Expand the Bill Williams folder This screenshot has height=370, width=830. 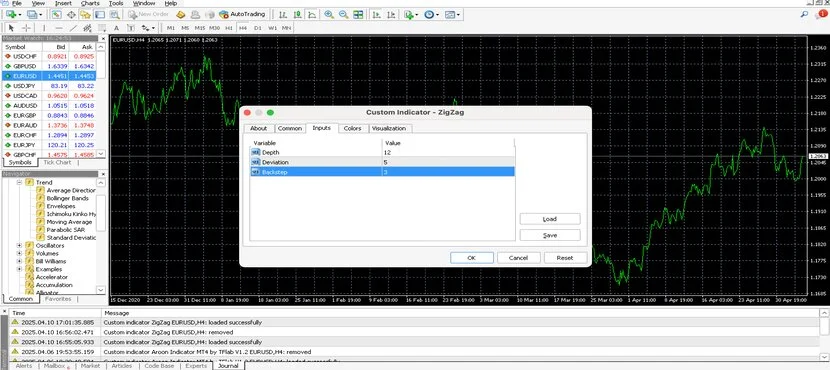pyautogui.click(x=20, y=261)
